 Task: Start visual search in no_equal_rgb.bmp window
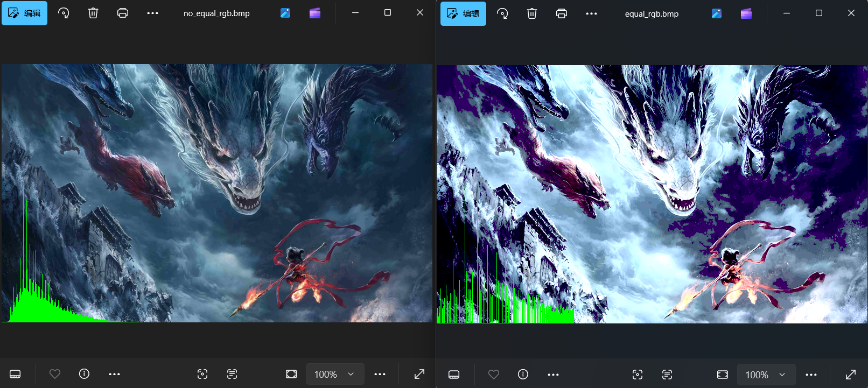[x=202, y=374]
